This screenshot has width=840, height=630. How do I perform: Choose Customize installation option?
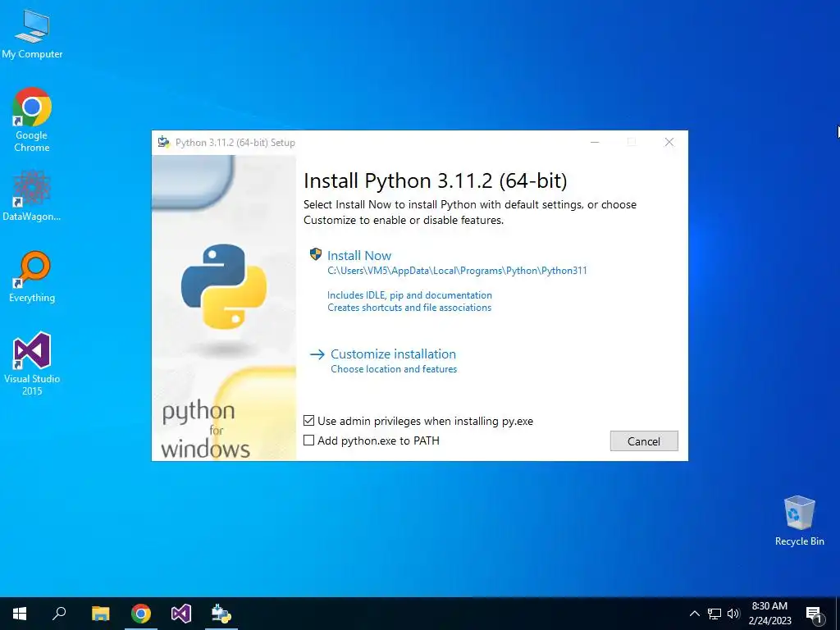point(393,354)
